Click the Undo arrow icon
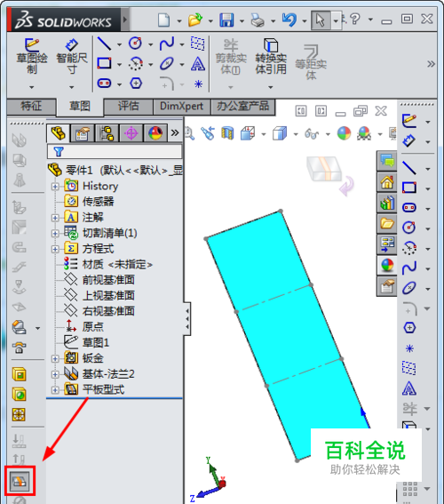This screenshot has height=504, width=444. coord(289,20)
